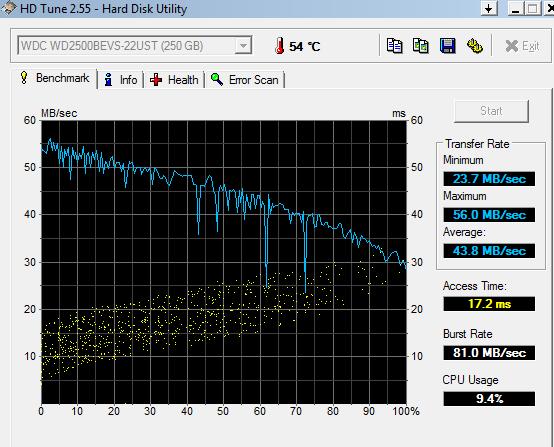Open the Health tab
This screenshot has height=447, width=554.
174,80
